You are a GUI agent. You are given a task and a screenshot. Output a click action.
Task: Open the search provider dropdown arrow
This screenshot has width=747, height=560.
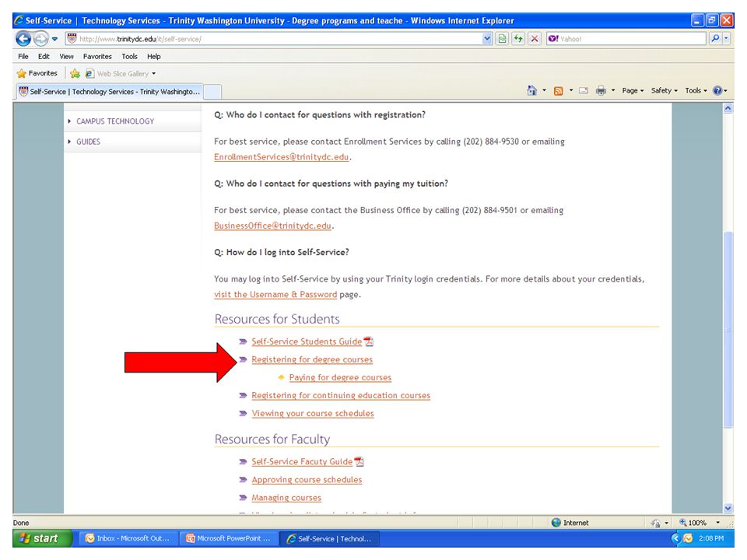pos(726,39)
